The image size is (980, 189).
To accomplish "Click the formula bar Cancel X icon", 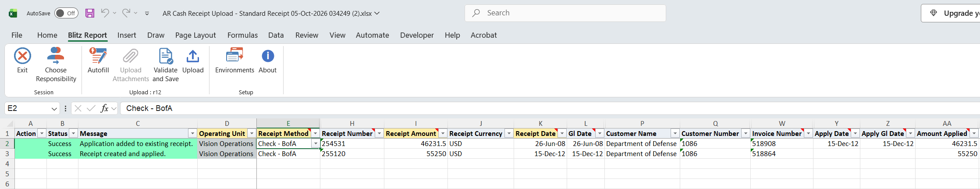I will pos(78,108).
